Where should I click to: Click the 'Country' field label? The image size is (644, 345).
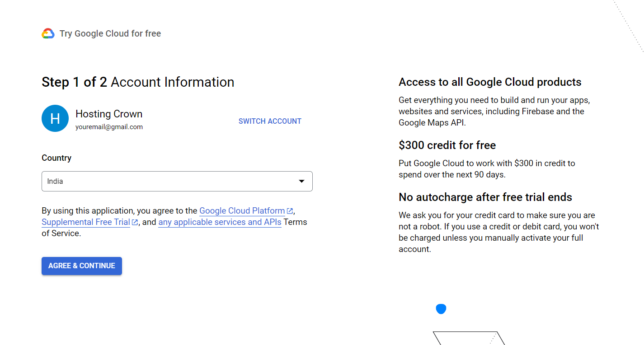tap(56, 158)
